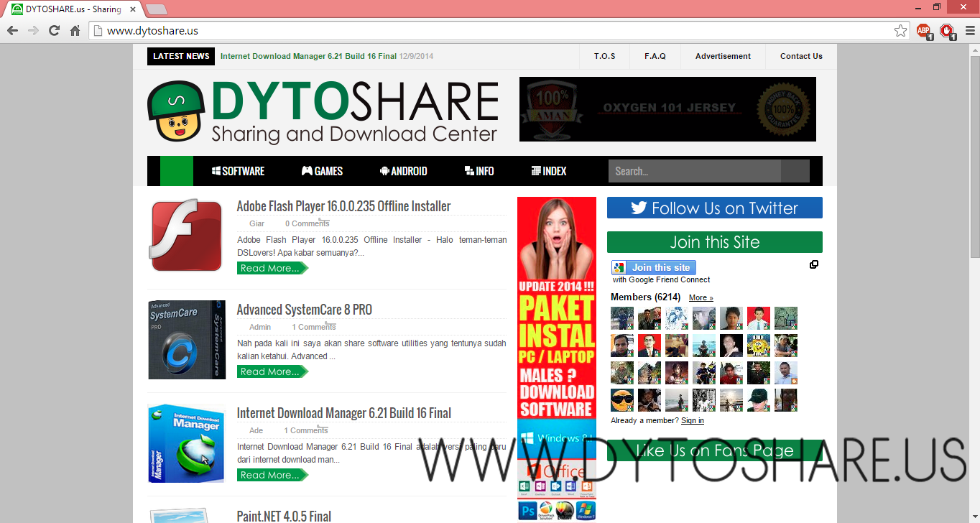Open Adobe Flash Player thumbnail image
The width and height of the screenshot is (980, 523).
click(x=186, y=236)
